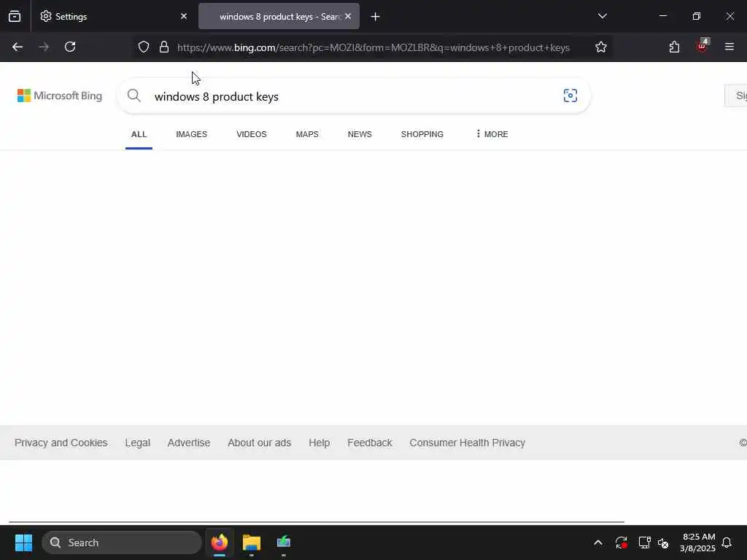Open the Advertise footer link

coord(189,443)
